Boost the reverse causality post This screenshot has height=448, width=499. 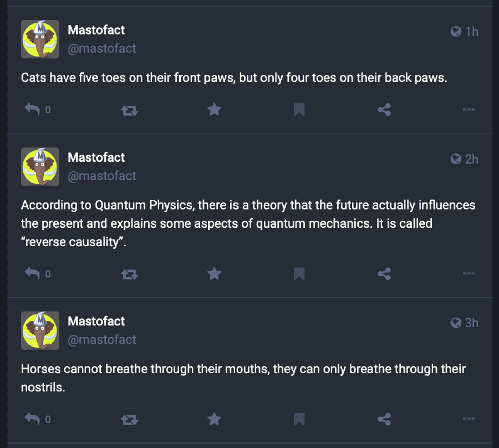tap(130, 274)
